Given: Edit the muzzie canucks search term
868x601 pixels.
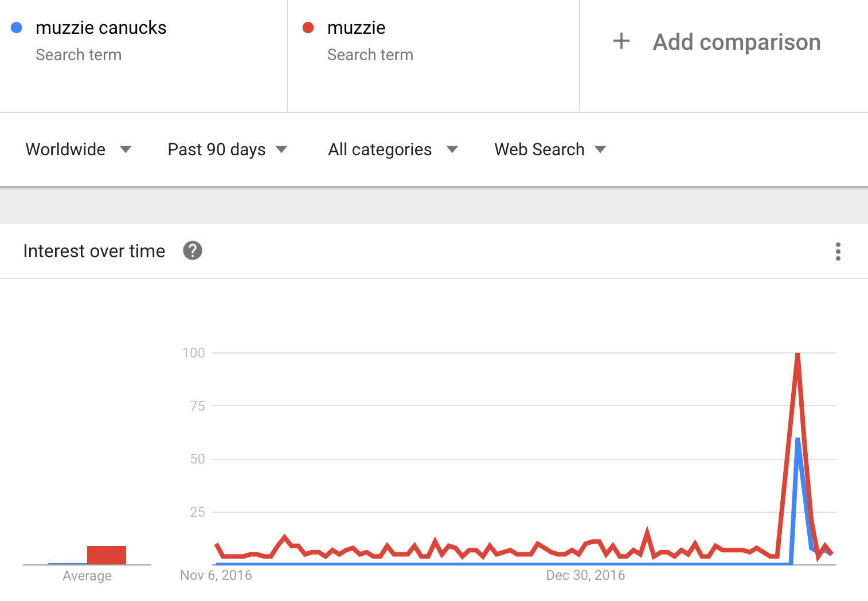Looking at the screenshot, I should [x=101, y=28].
